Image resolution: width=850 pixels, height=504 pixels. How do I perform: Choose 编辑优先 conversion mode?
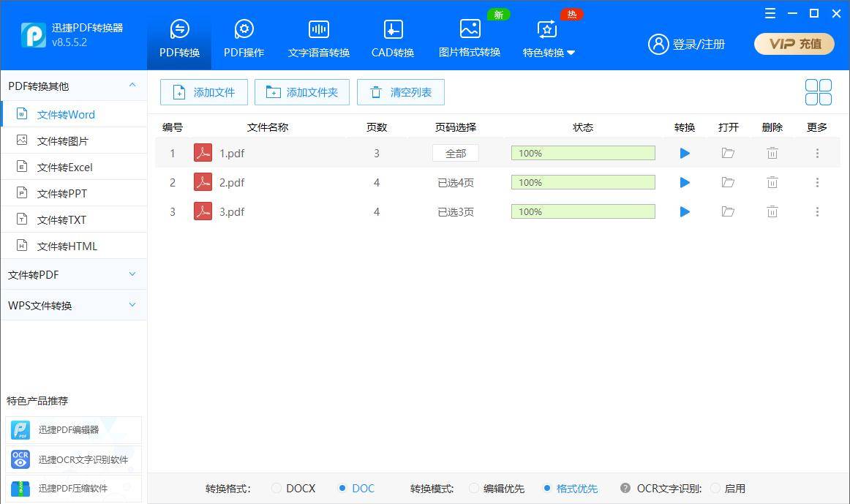(x=497, y=489)
